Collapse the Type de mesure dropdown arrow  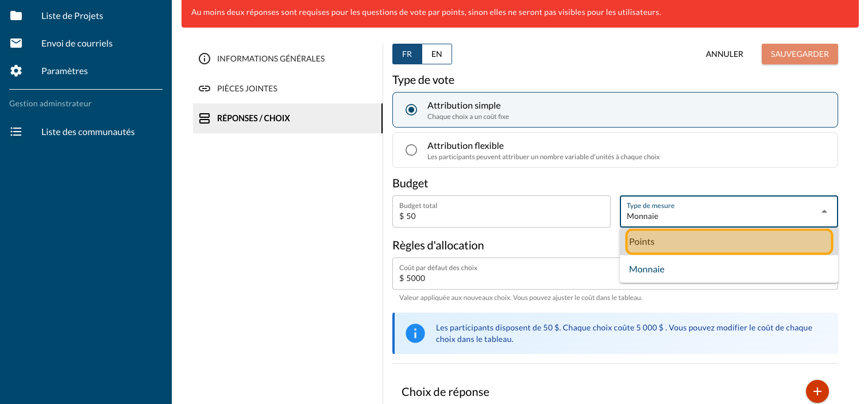824,211
